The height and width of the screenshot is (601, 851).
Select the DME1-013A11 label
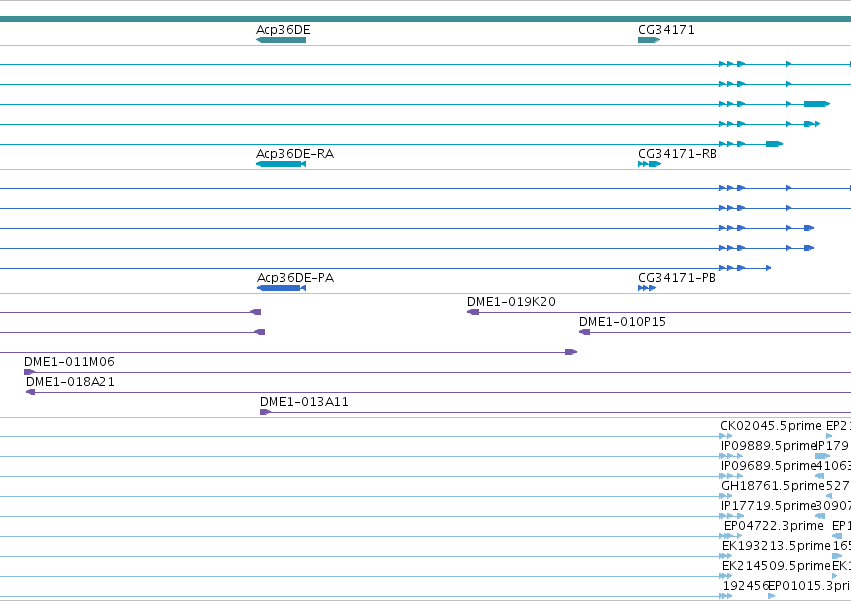pos(304,402)
